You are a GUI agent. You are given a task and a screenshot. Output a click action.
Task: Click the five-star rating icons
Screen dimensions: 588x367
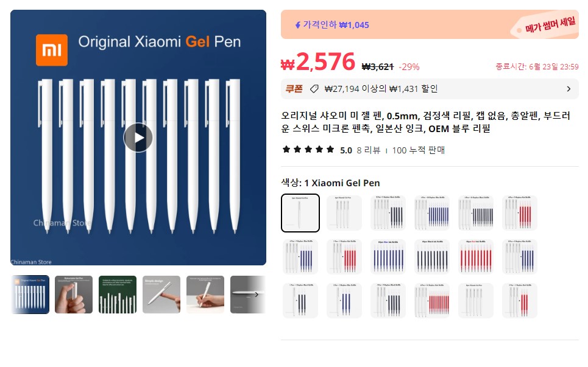point(308,150)
